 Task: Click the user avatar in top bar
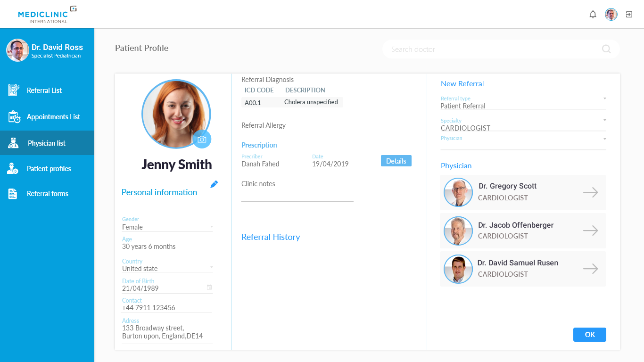[x=611, y=15]
